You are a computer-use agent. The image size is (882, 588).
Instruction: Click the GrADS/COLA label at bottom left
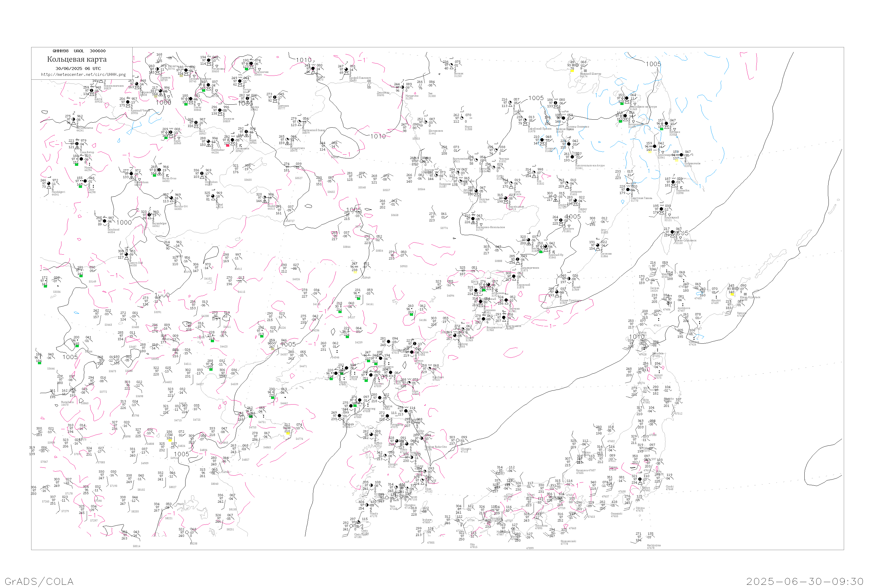point(39,581)
